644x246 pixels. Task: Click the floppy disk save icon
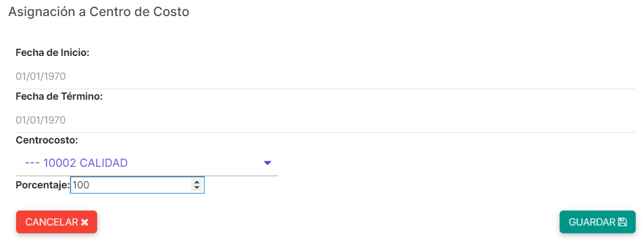622,222
